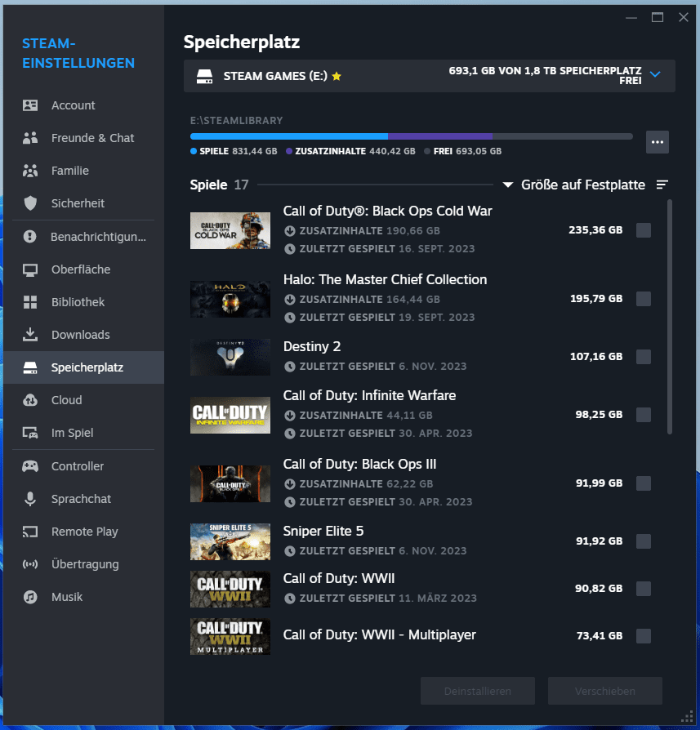Click the FREI 693,05 GB legend
The height and width of the screenshot is (730, 700).
pos(463,151)
